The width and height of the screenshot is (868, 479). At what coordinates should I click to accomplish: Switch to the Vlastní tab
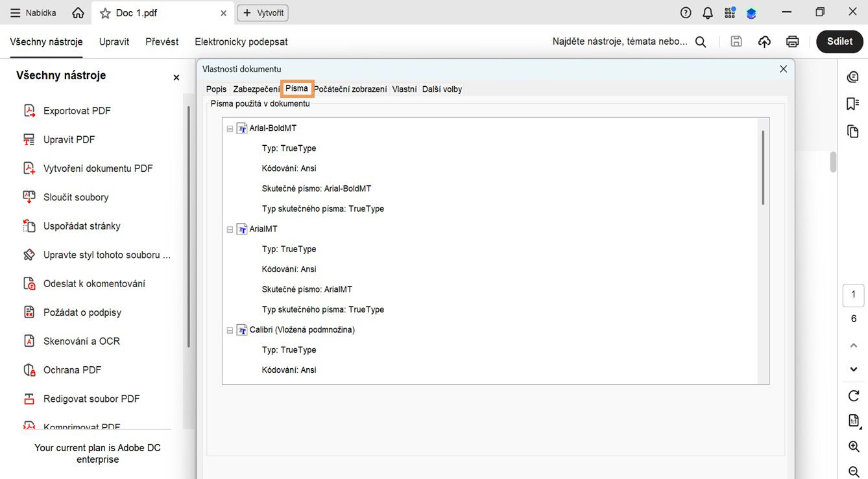(404, 89)
